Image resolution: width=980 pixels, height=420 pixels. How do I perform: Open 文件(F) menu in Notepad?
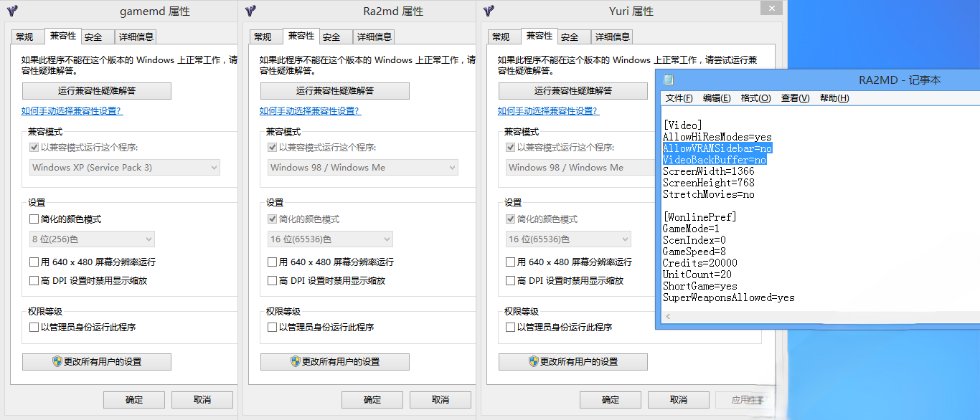pyautogui.click(x=679, y=98)
